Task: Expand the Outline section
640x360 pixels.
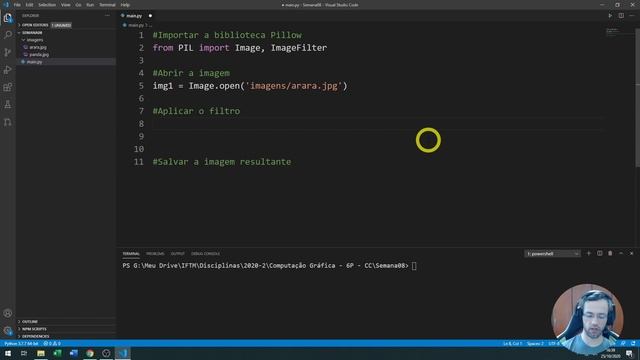Action: [x=29, y=322]
